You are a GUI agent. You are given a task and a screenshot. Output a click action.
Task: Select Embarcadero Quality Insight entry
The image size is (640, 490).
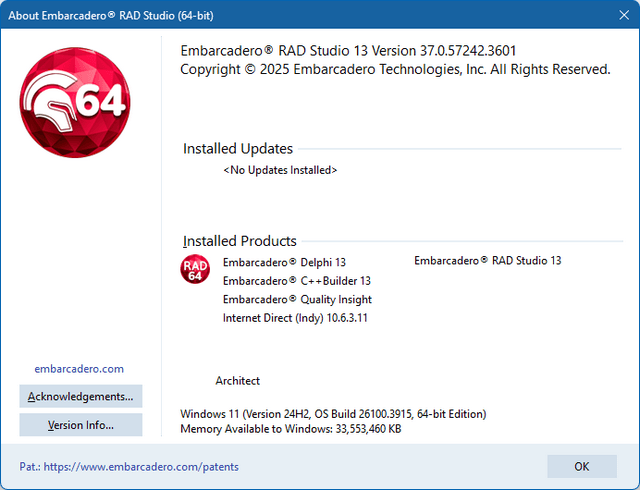point(297,299)
